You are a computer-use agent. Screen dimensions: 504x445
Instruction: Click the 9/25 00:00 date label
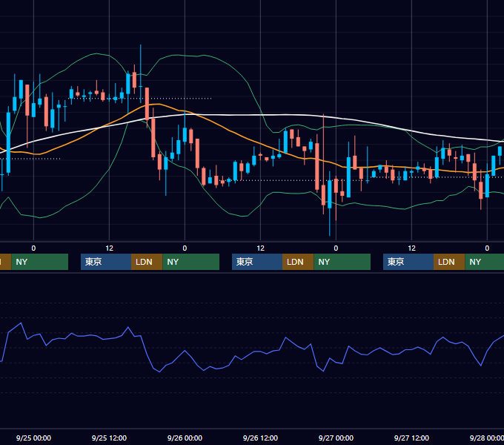pyautogui.click(x=33, y=438)
